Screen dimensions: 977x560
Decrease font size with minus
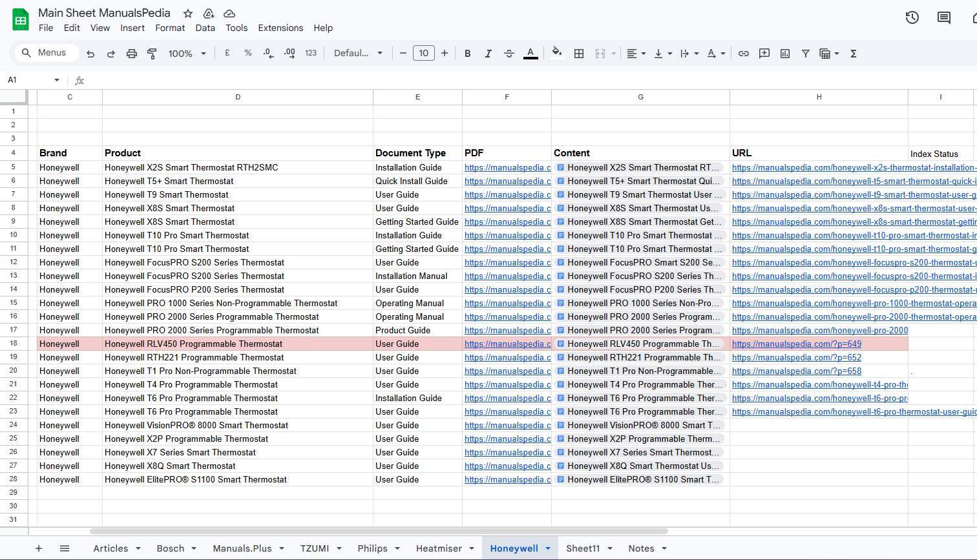(403, 54)
